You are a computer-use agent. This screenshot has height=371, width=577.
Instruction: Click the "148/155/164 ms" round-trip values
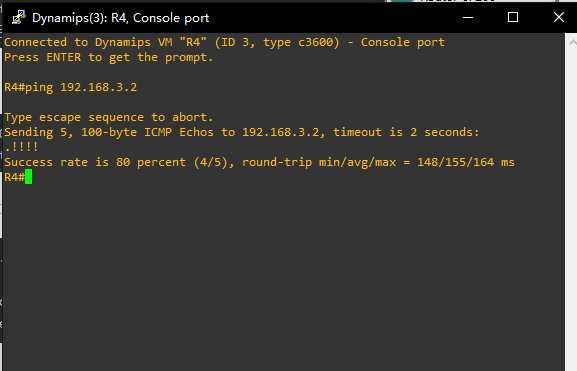[466, 162]
